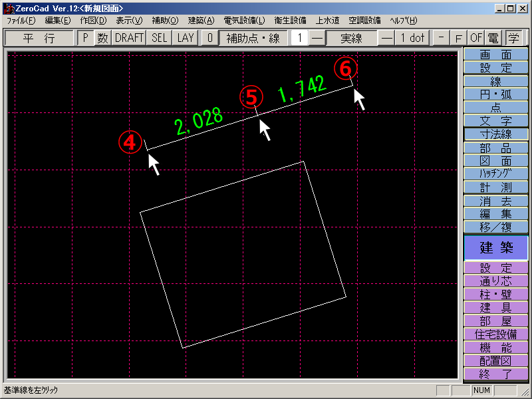Open the 機能 functions tool
Image resolution: width=532 pixels, height=399 pixels.
495,347
